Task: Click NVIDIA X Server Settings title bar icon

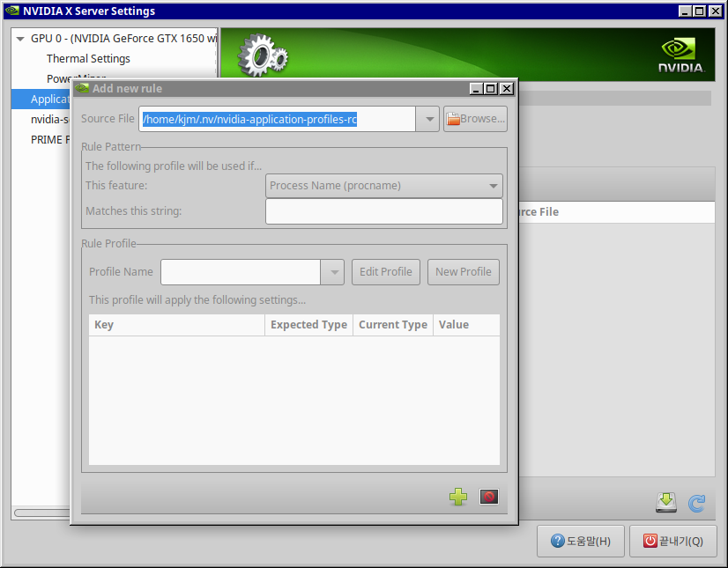Action: 12,11
